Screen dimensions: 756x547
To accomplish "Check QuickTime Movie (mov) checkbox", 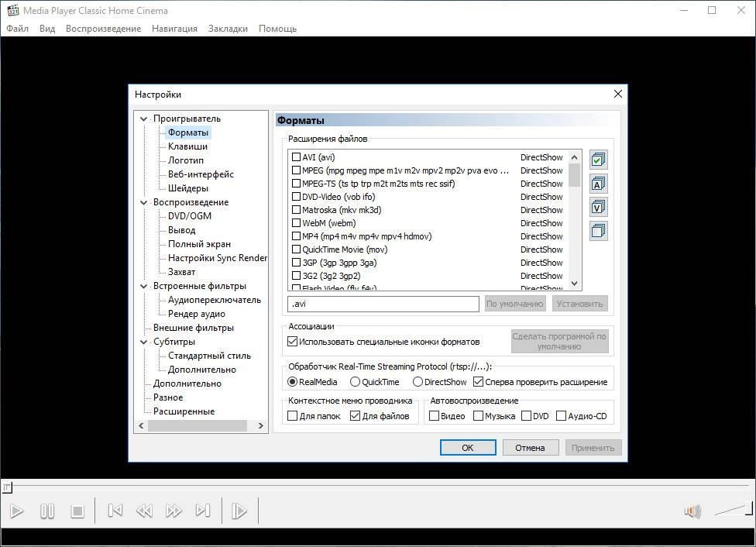I will (x=296, y=249).
